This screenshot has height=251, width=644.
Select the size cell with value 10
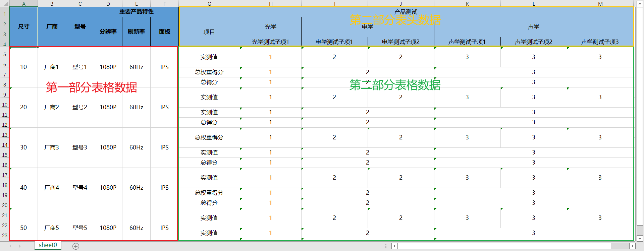23,67
